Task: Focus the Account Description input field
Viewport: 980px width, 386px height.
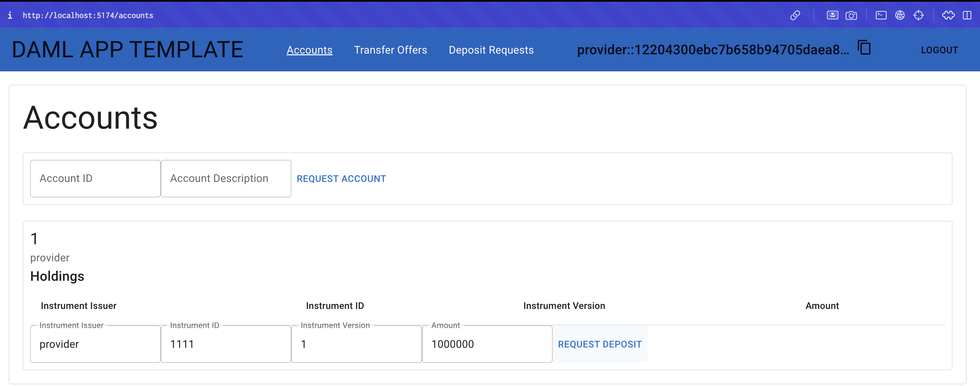Action: (x=226, y=178)
